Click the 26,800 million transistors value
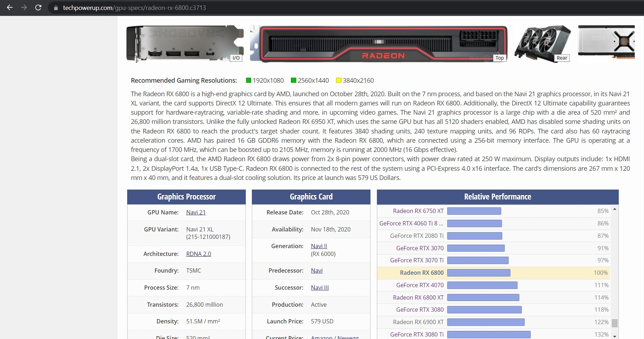This screenshot has height=339, width=644. [205, 305]
